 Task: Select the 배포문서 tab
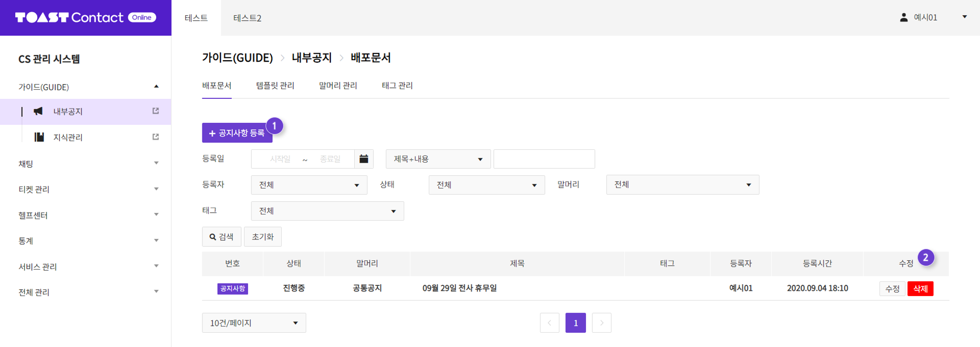click(x=217, y=86)
